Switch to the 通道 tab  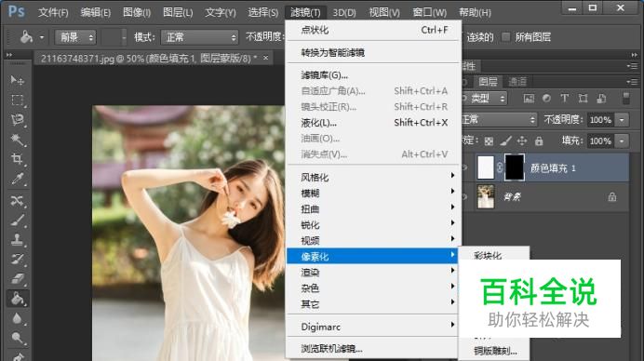[517, 82]
